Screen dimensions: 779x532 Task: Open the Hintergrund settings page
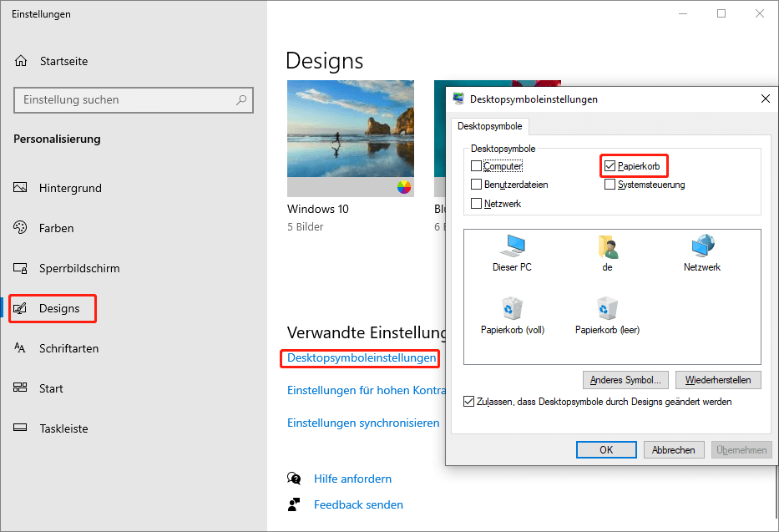(70, 188)
